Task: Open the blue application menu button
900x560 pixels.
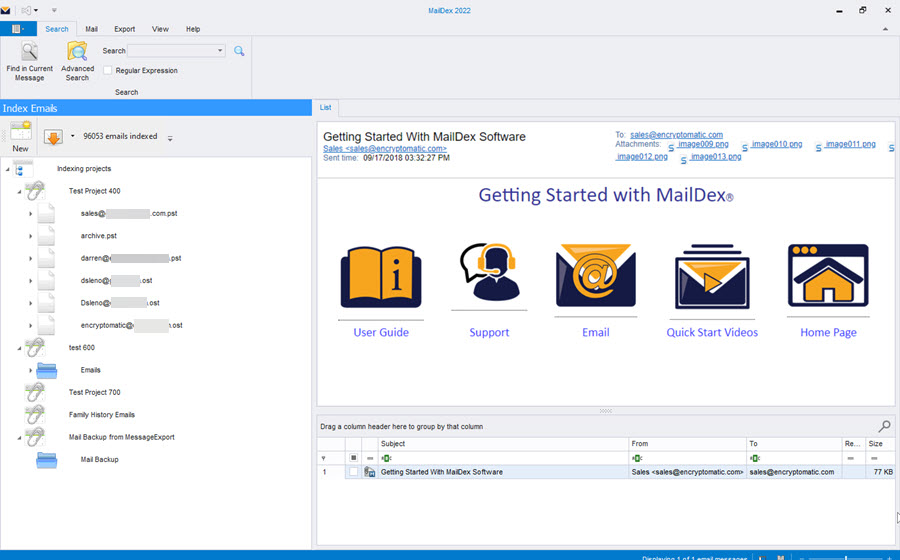Action: tap(18, 29)
